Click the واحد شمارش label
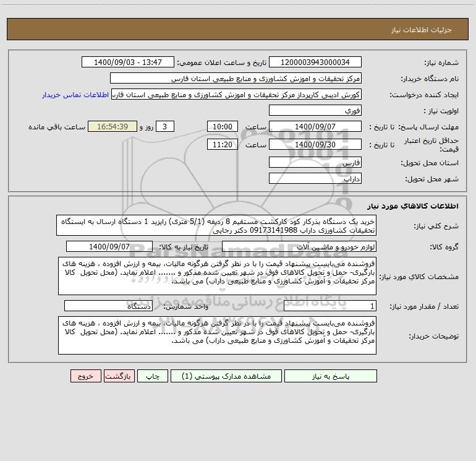Screen dimensions: 476x461 pyautogui.click(x=186, y=306)
